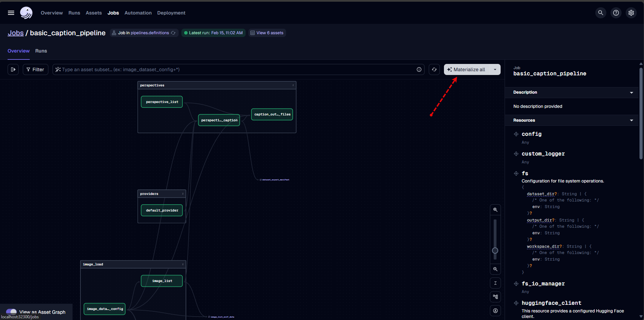Toggle View as Asset Graph switch

pos(11,312)
